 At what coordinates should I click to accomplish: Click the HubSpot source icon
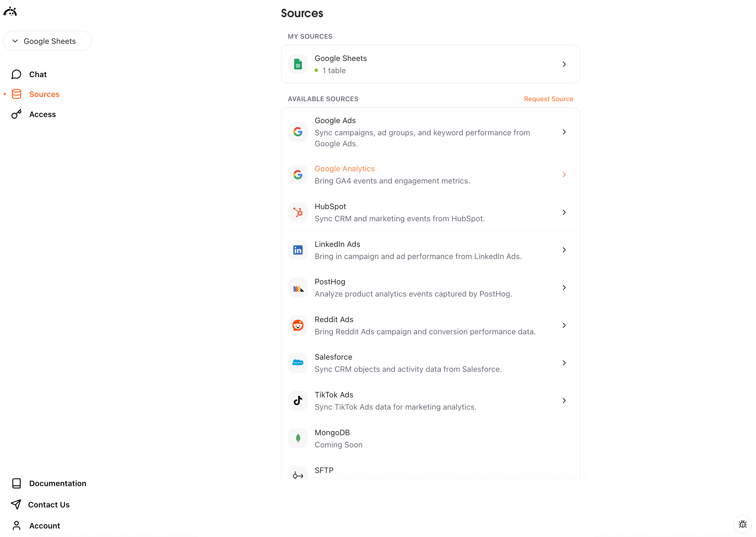tap(298, 212)
